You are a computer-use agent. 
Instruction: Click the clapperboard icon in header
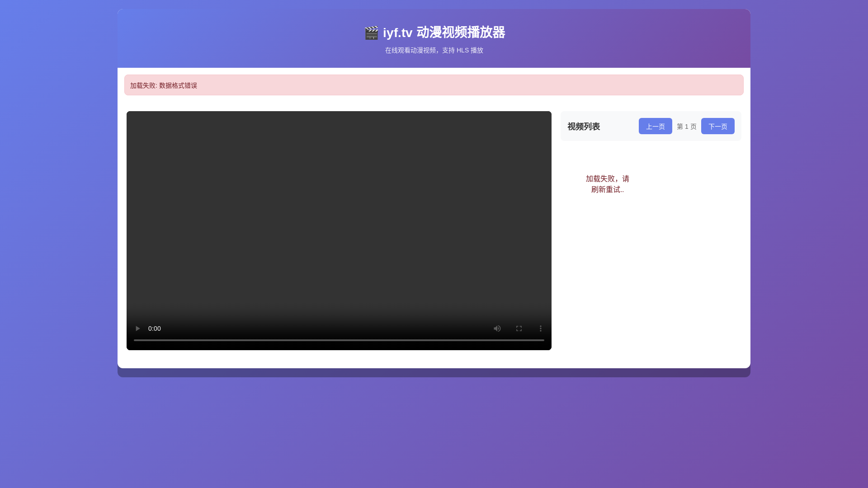[372, 33]
